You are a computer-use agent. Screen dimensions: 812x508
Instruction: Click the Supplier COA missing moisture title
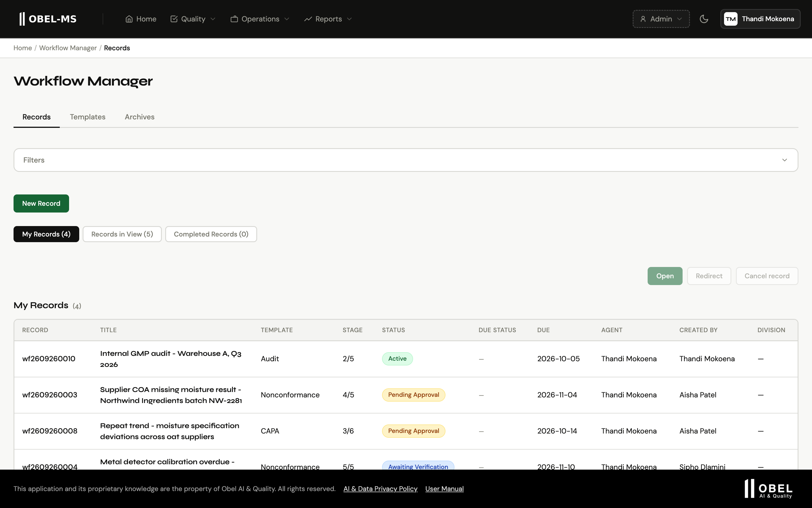pyautogui.click(x=171, y=395)
